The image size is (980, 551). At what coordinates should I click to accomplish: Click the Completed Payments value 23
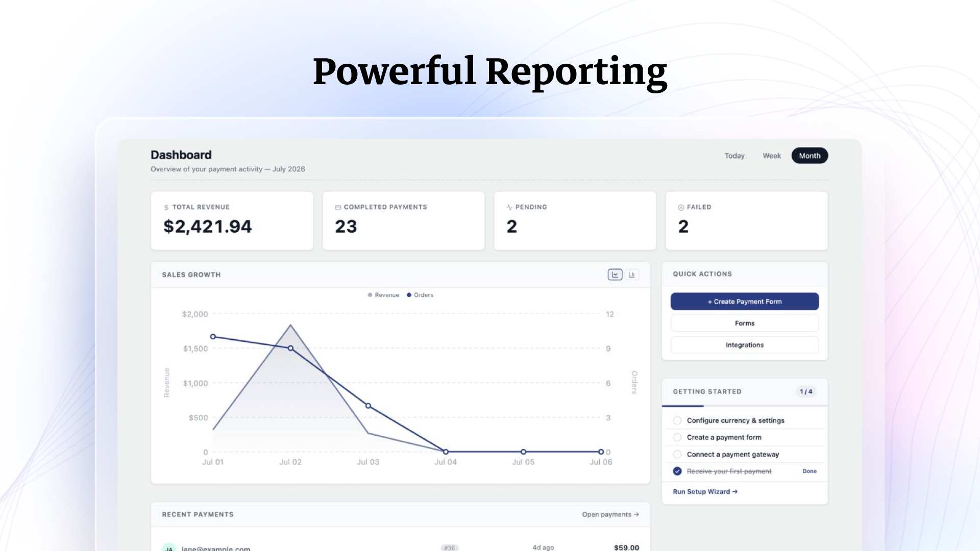click(x=346, y=227)
